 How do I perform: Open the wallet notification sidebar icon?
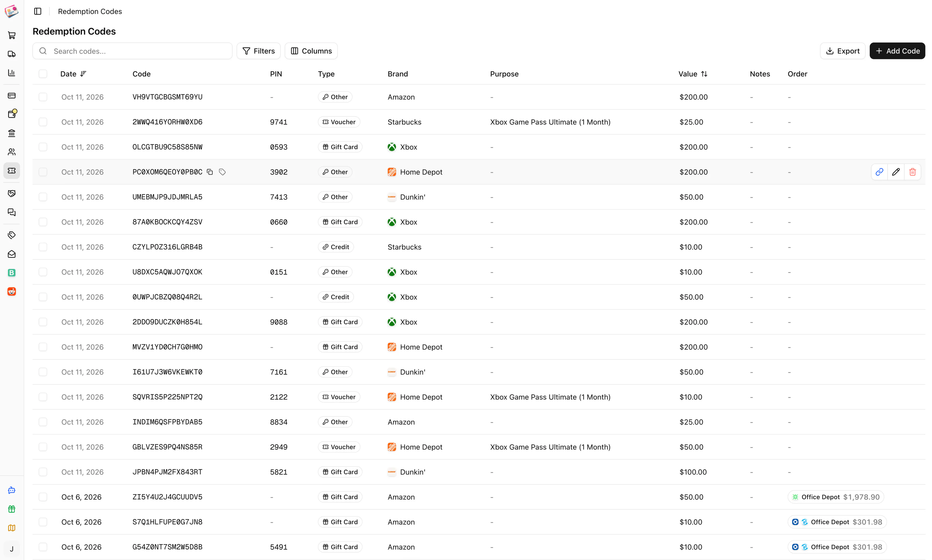pos(12,114)
